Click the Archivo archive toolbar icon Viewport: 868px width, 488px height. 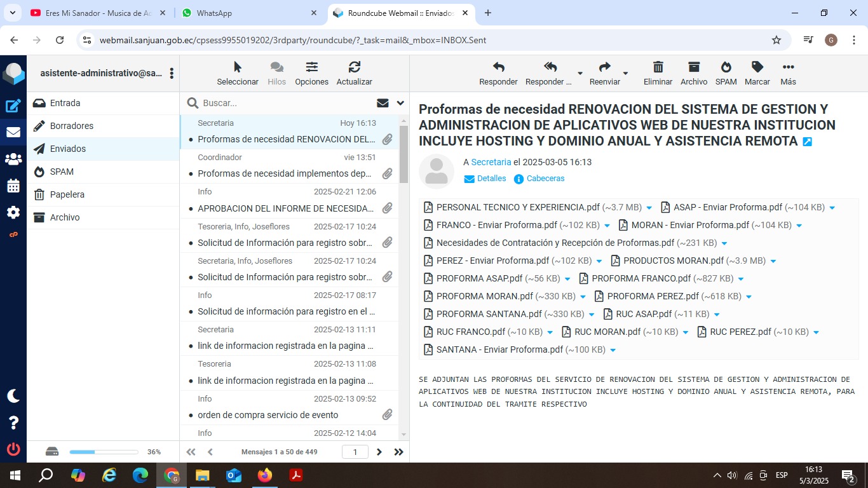click(x=693, y=67)
